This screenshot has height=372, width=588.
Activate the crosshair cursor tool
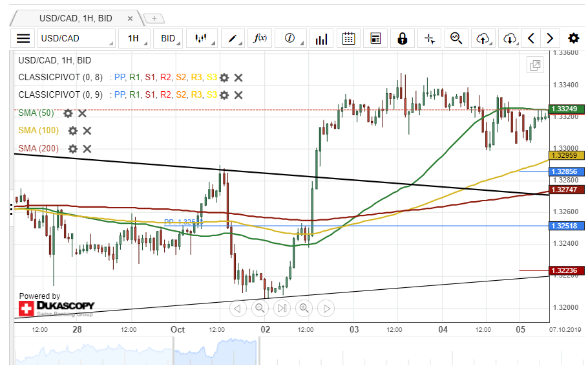click(x=430, y=38)
